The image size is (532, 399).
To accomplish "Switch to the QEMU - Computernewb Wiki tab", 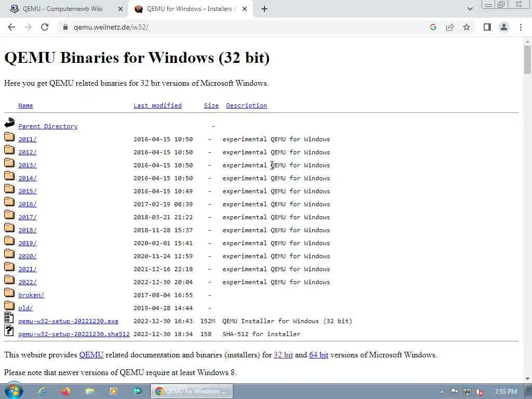I will 63,9.
